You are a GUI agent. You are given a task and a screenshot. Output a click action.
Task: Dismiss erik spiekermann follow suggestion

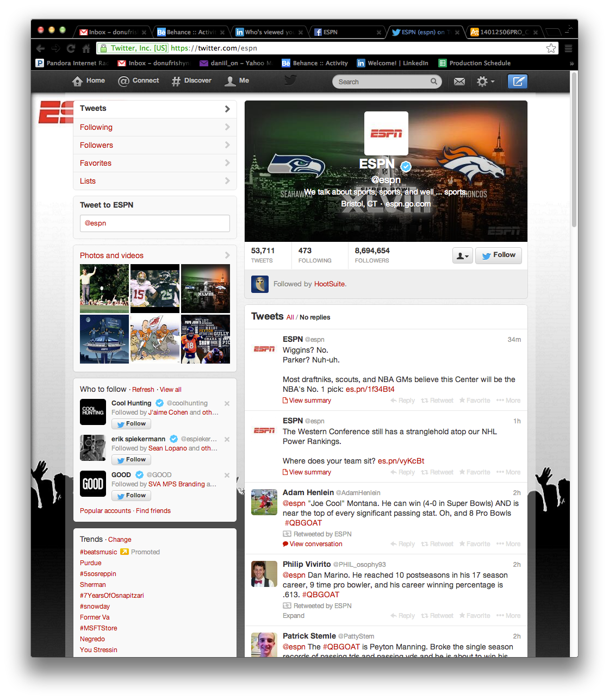point(227,439)
